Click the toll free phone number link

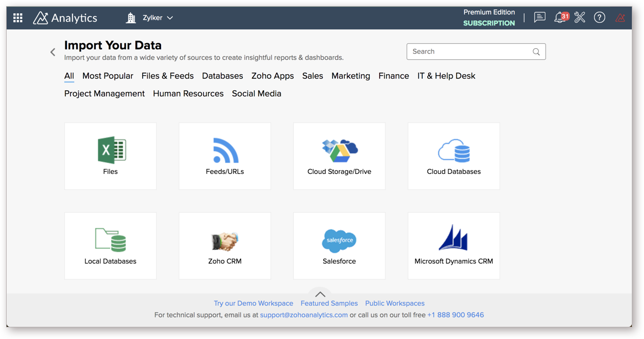pos(455,315)
